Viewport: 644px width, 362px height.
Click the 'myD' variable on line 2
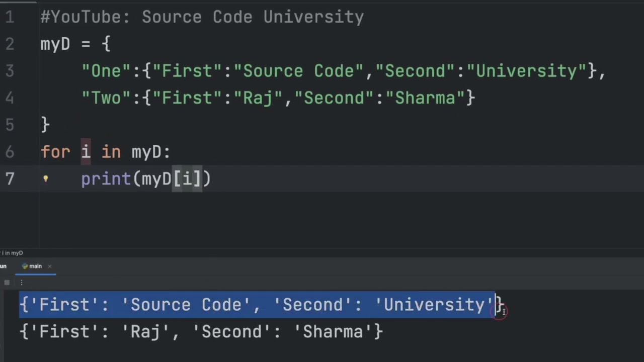coord(55,44)
